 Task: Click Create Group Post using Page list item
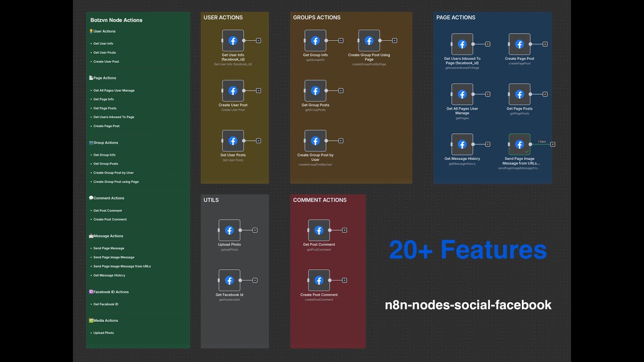(116, 182)
